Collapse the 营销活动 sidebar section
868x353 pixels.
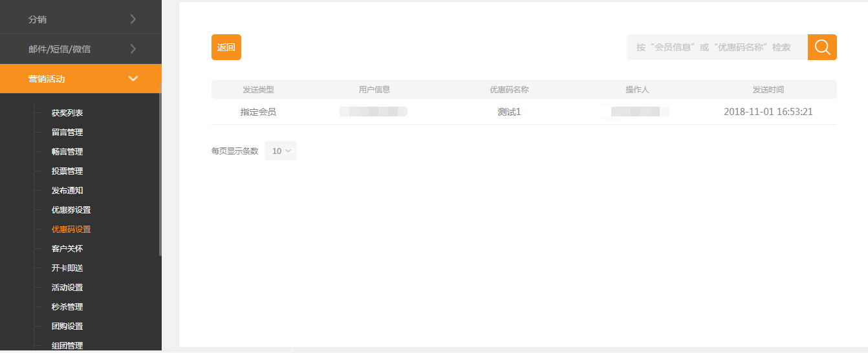[x=80, y=79]
